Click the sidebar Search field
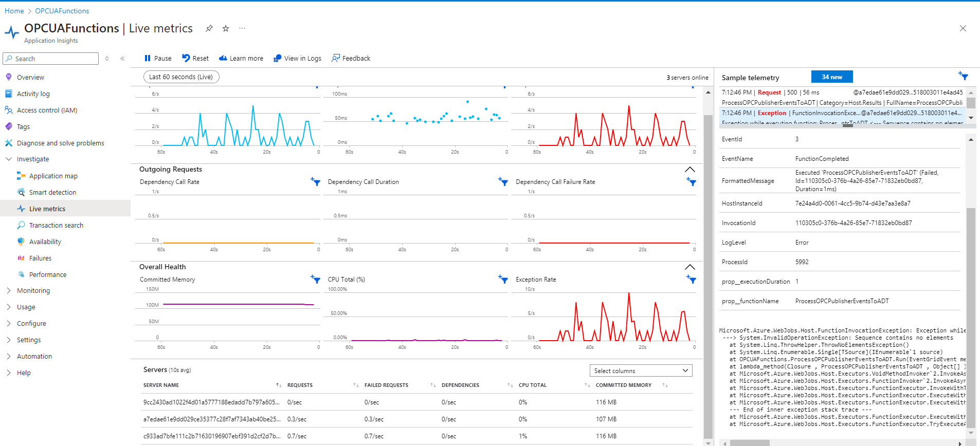Viewport: 980px width, 446px height. point(51,59)
